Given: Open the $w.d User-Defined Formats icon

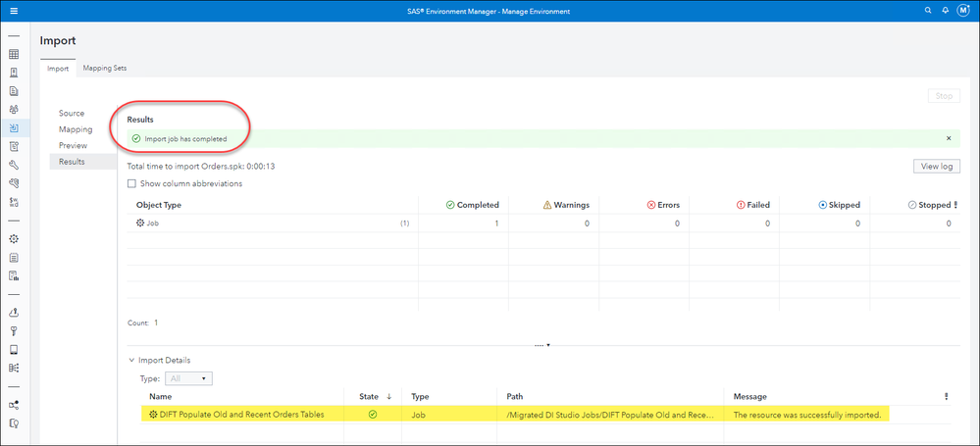Looking at the screenshot, I should pos(14,202).
